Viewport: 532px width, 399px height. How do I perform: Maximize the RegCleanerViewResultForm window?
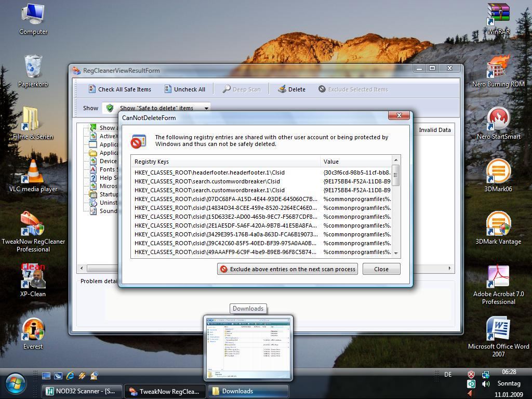coord(432,68)
